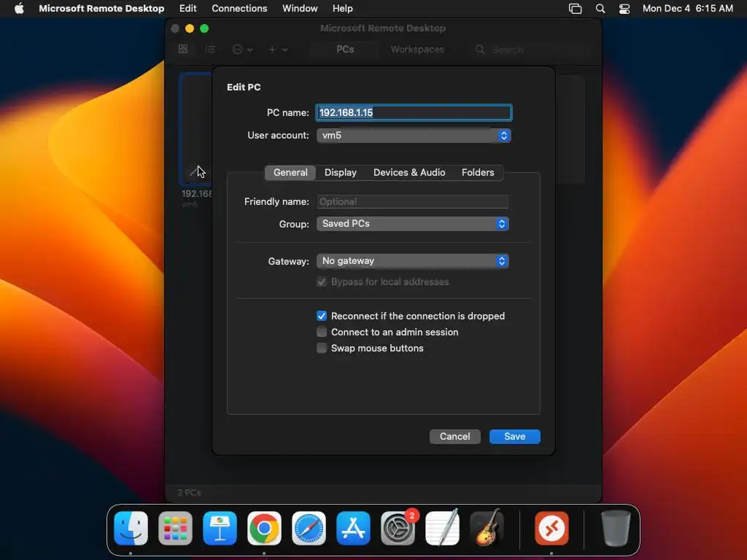The height and width of the screenshot is (560, 747).
Task: Enable Swap mouse buttons
Action: [322, 348]
